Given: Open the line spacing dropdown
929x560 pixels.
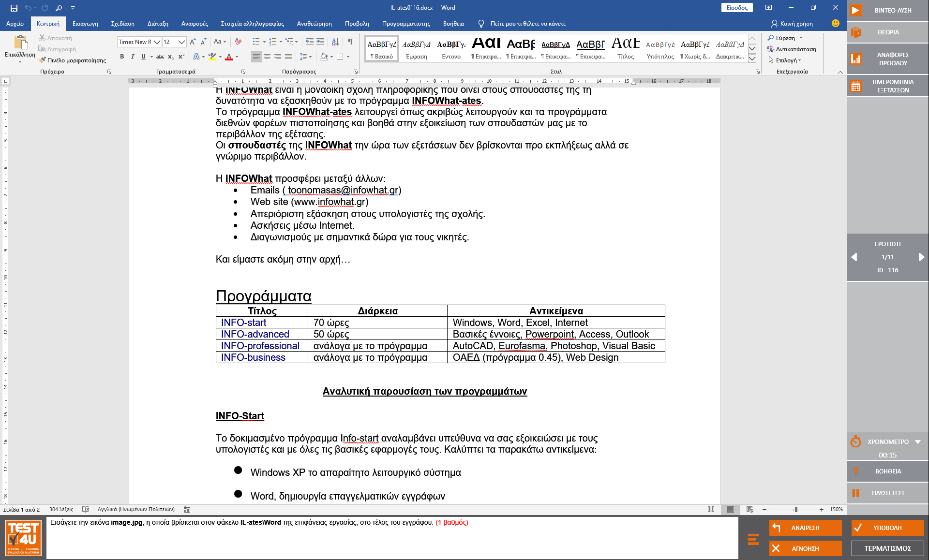Looking at the screenshot, I should pos(305,57).
